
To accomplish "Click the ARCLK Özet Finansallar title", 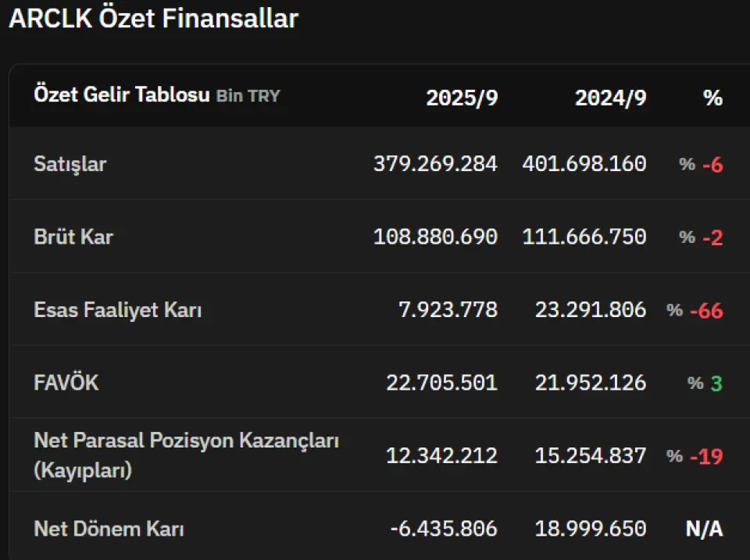I will tap(154, 19).
